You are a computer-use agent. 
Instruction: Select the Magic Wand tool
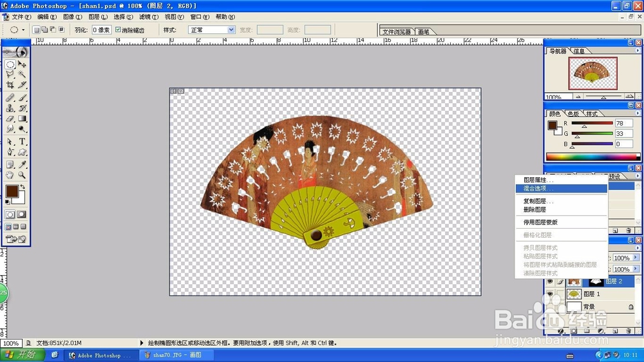pyautogui.click(x=22, y=74)
